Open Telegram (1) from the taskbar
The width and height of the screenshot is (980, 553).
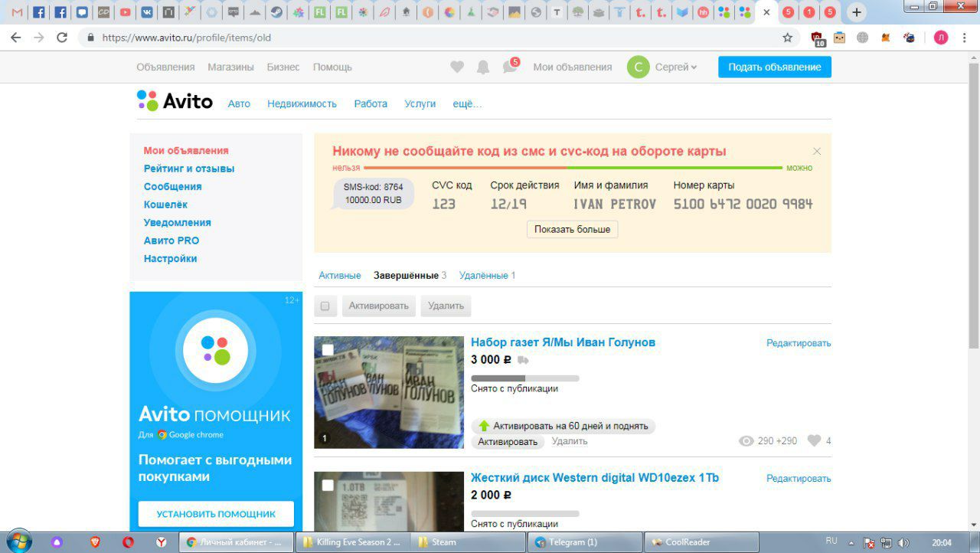[x=585, y=542]
